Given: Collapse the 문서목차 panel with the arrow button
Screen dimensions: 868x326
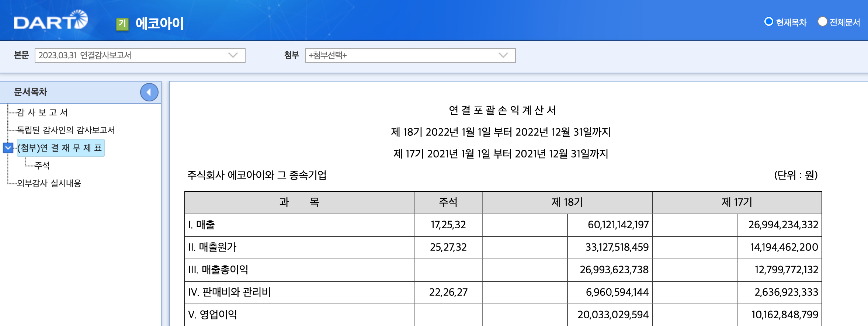Looking at the screenshot, I should click(149, 92).
